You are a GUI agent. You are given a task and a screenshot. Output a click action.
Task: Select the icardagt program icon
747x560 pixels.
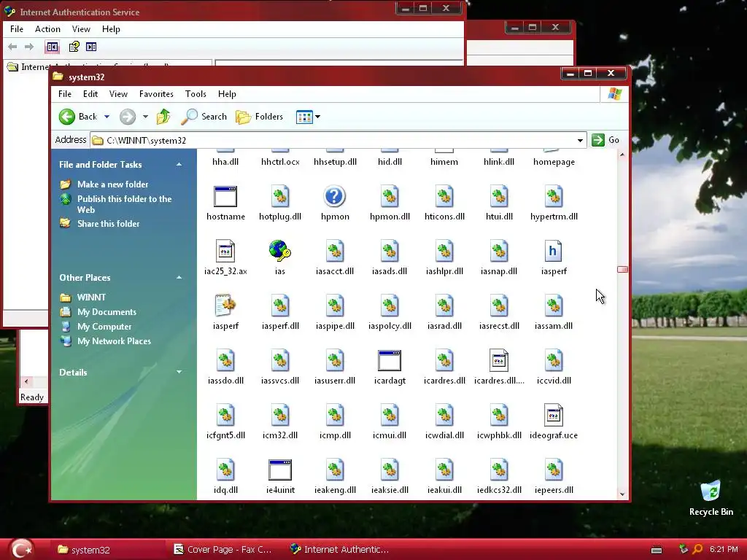[x=390, y=360]
